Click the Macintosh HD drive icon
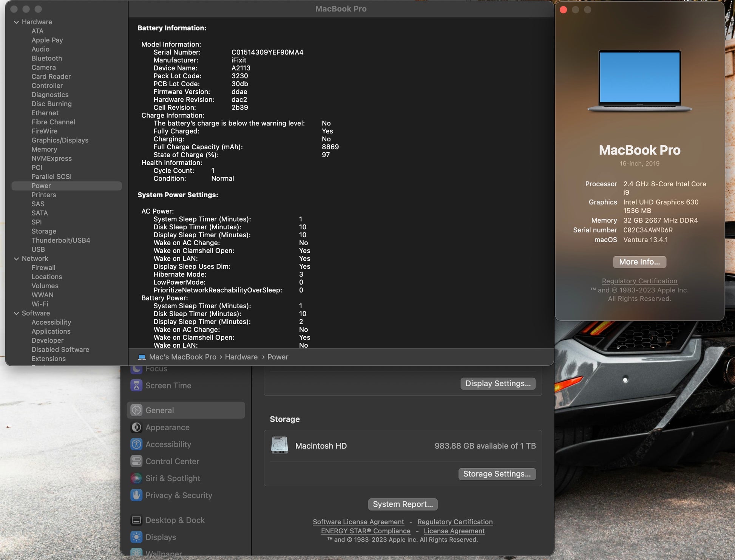735x560 pixels. coord(279,446)
